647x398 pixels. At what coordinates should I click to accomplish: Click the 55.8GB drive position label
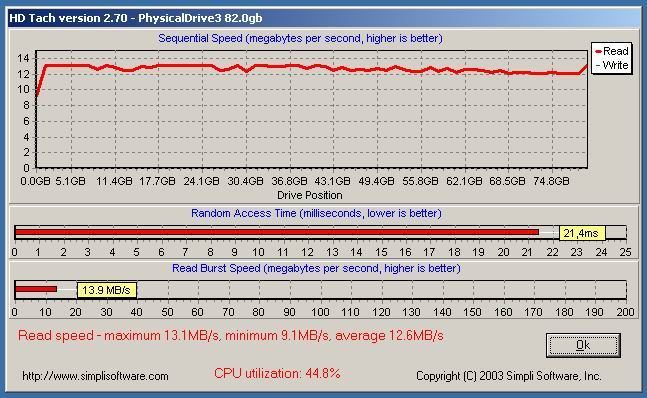click(420, 181)
